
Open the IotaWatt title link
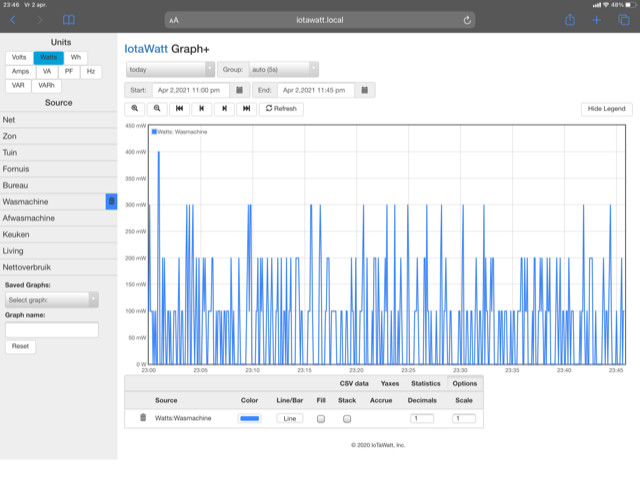(x=146, y=49)
